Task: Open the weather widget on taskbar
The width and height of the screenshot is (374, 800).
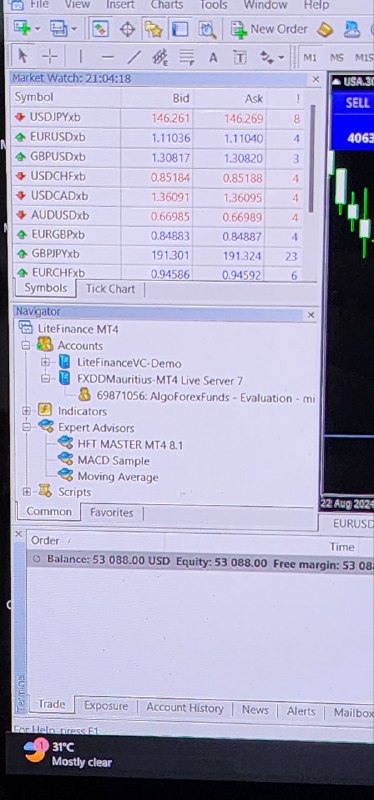Action: 69,754
